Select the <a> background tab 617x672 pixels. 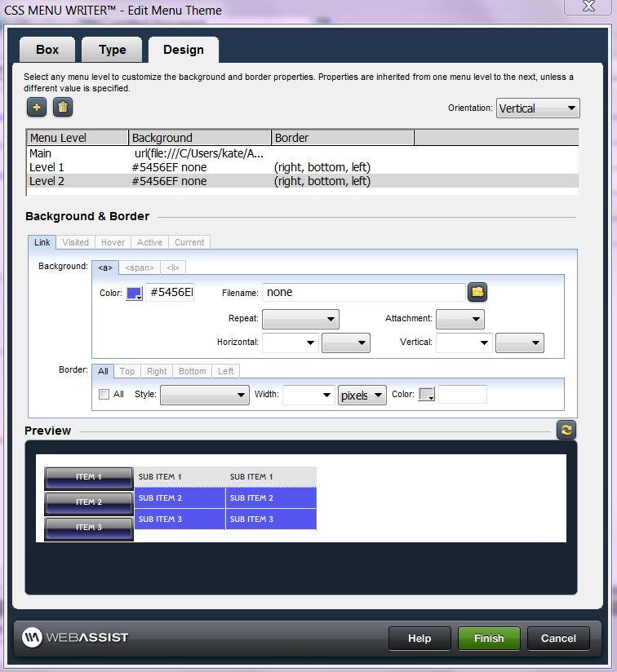(x=105, y=267)
